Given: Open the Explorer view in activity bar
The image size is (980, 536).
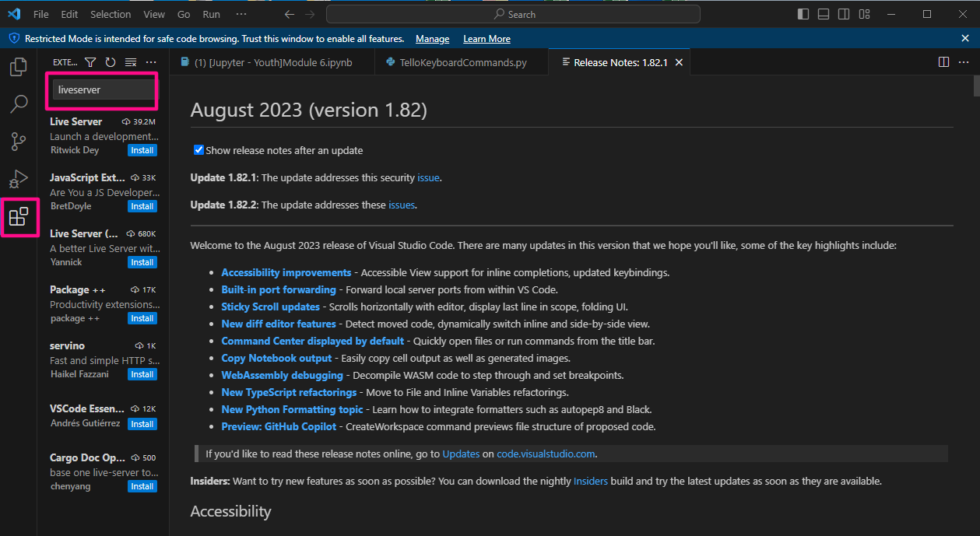Looking at the screenshot, I should (18, 68).
